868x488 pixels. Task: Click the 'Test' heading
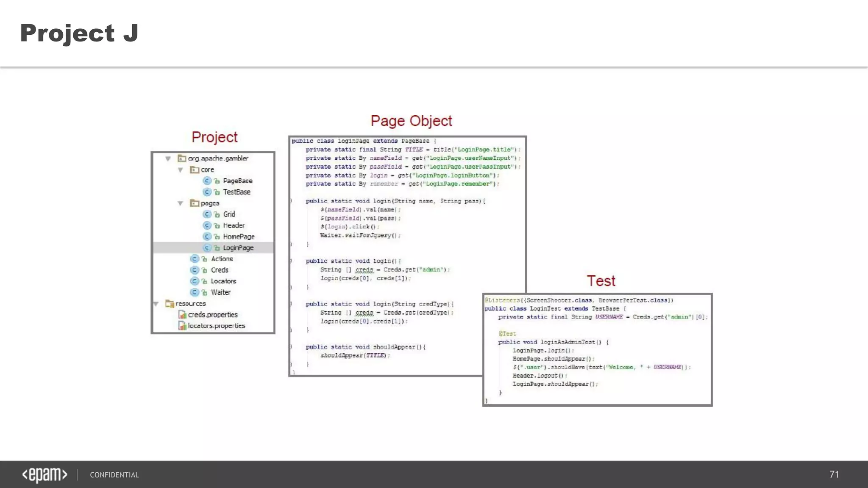[x=601, y=281]
